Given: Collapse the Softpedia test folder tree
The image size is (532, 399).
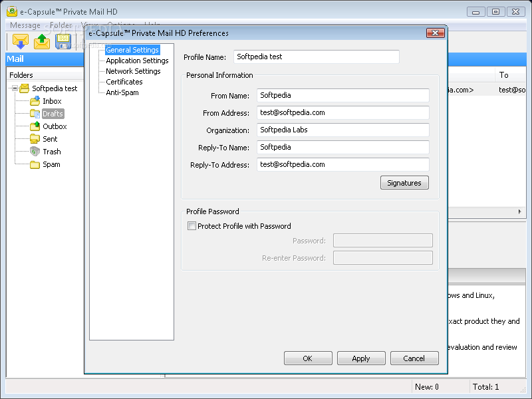Looking at the screenshot, I should [15, 88].
